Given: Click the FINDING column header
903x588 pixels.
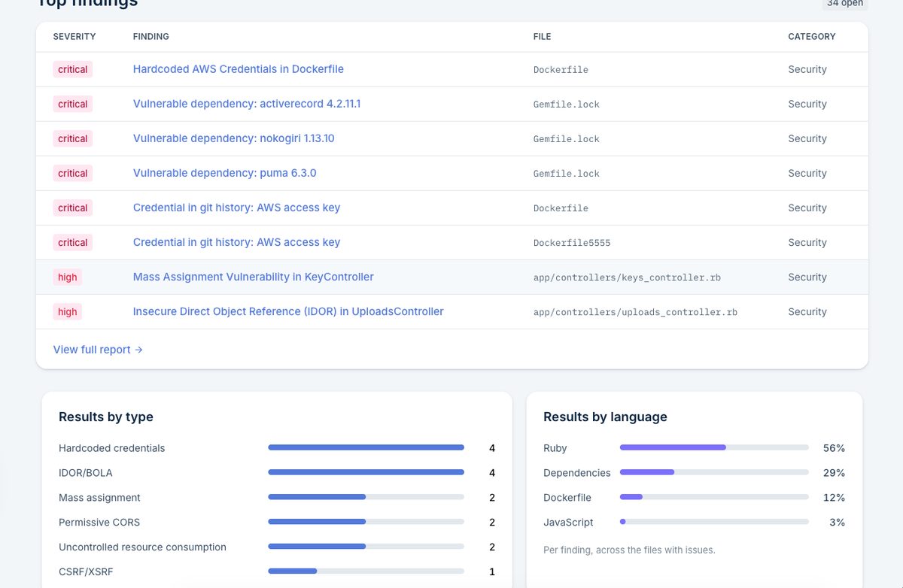Looking at the screenshot, I should [151, 36].
